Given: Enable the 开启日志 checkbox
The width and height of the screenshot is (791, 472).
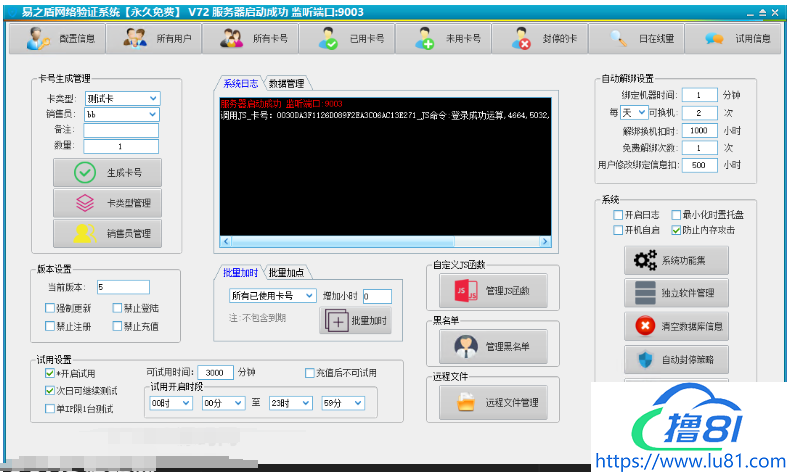Looking at the screenshot, I should (x=618, y=215).
